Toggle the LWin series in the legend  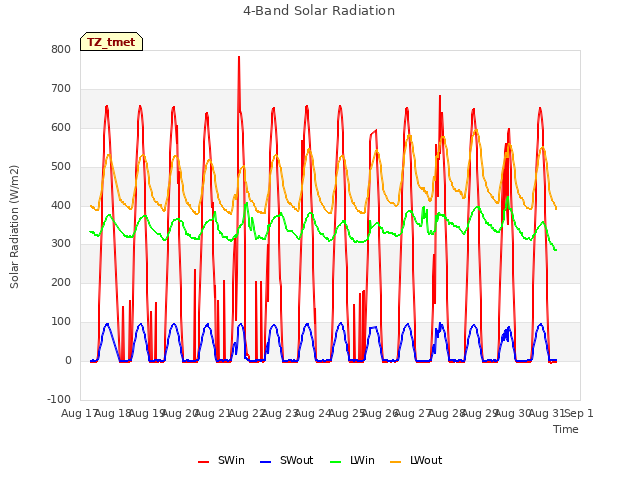pos(352,460)
